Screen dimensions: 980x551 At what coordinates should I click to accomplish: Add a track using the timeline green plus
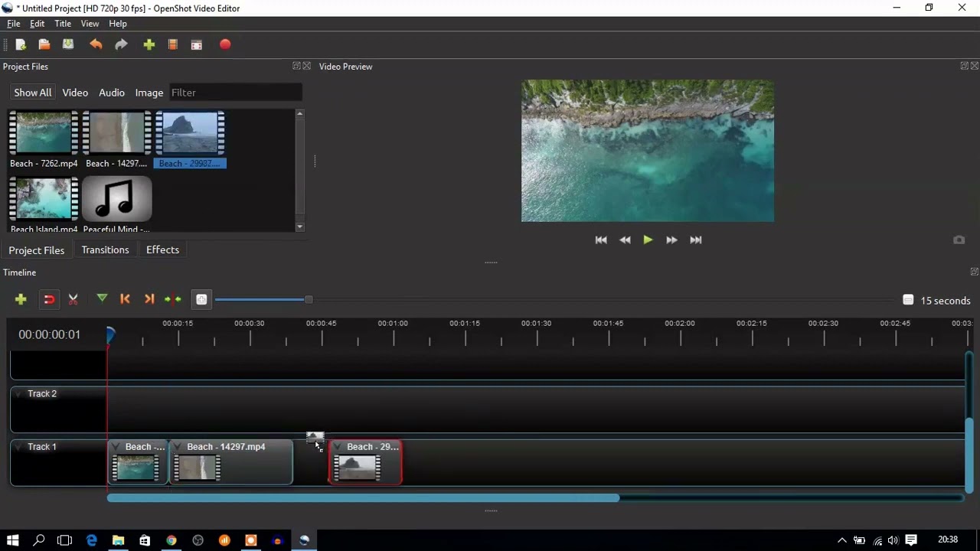coord(21,299)
